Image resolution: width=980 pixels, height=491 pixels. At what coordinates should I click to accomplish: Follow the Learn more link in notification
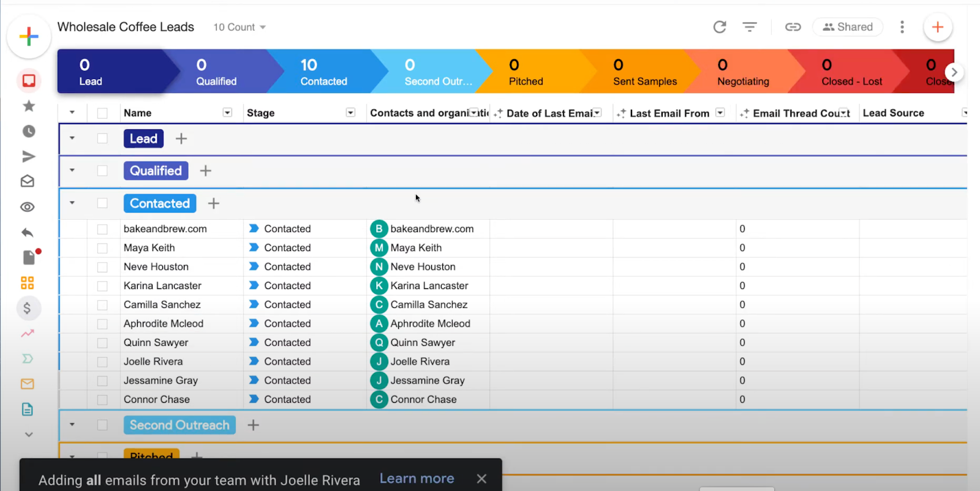click(417, 478)
